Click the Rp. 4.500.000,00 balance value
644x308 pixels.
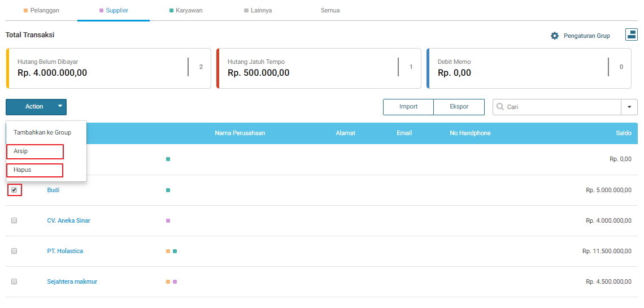[608, 281]
